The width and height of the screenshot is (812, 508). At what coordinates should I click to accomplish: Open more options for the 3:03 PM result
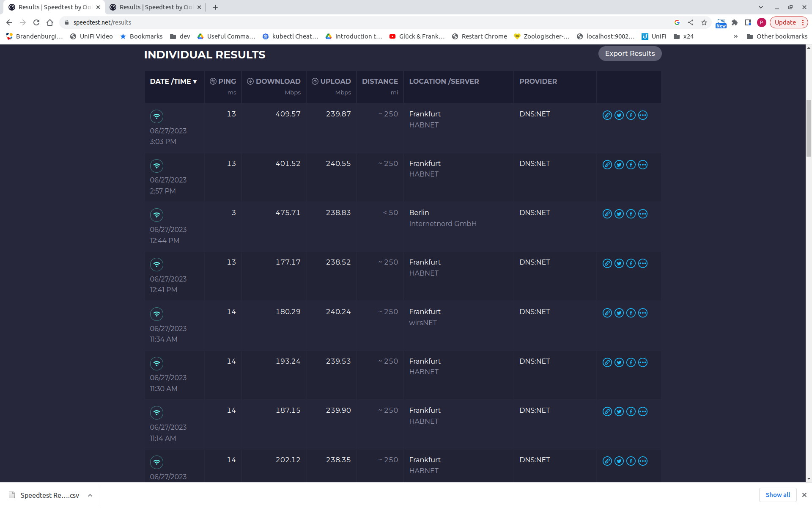click(642, 115)
